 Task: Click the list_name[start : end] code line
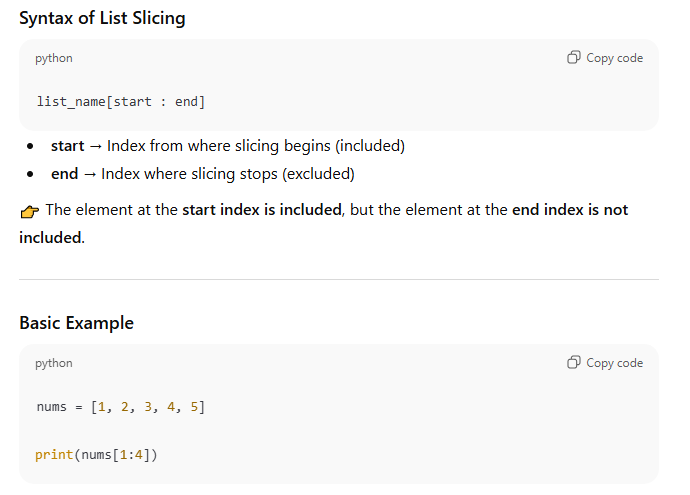121,102
